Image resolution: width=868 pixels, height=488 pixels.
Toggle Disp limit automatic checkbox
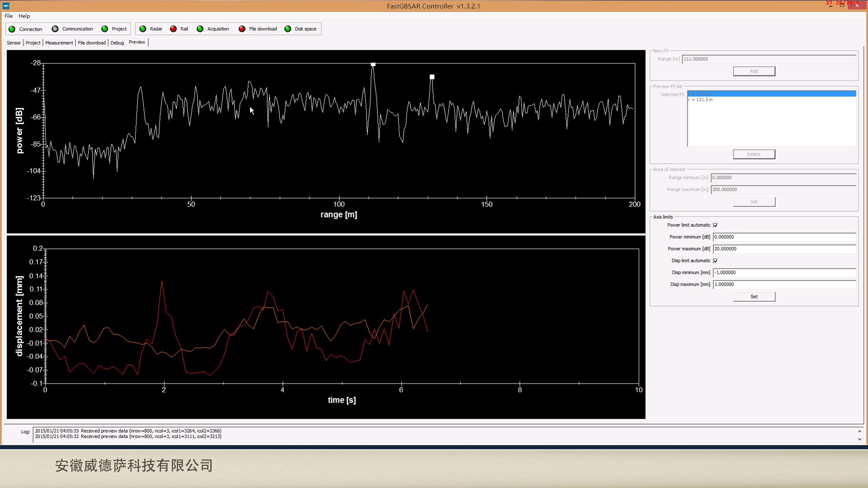point(715,261)
